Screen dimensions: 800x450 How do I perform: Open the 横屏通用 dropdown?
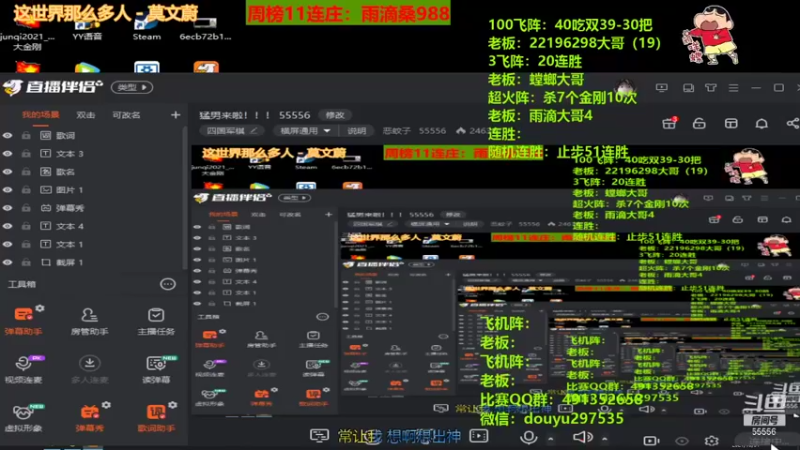pos(305,131)
